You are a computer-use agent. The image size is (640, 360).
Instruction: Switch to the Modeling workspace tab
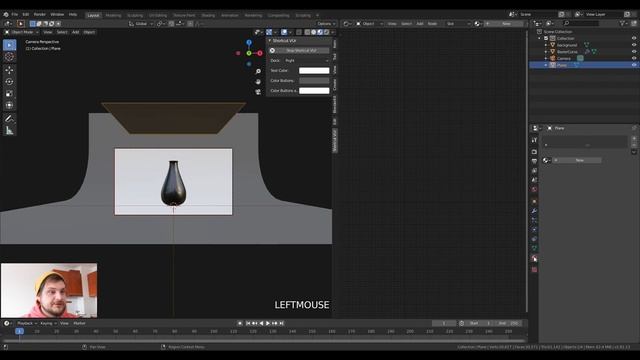pyautogui.click(x=113, y=16)
